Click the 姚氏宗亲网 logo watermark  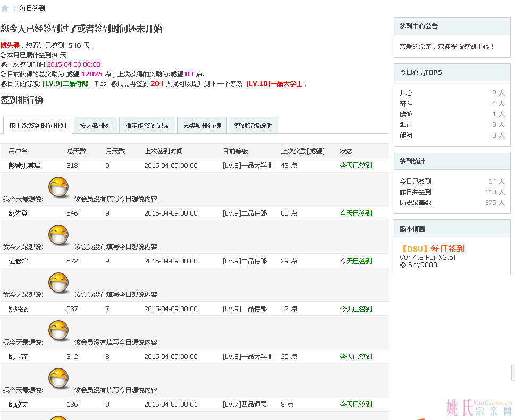pos(478,408)
